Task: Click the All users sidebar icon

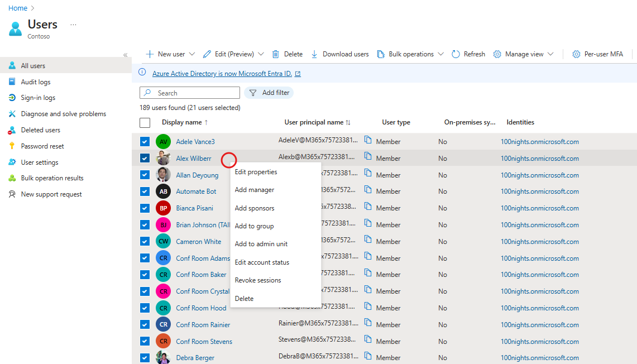Action: (x=12, y=65)
